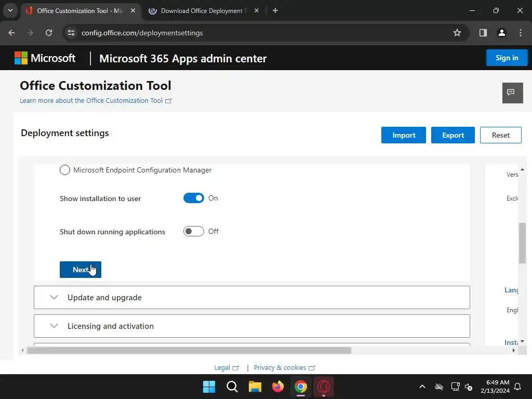Screen dimensions: 532x399
Task: Open site information icon in address bar
Action: 71,33
